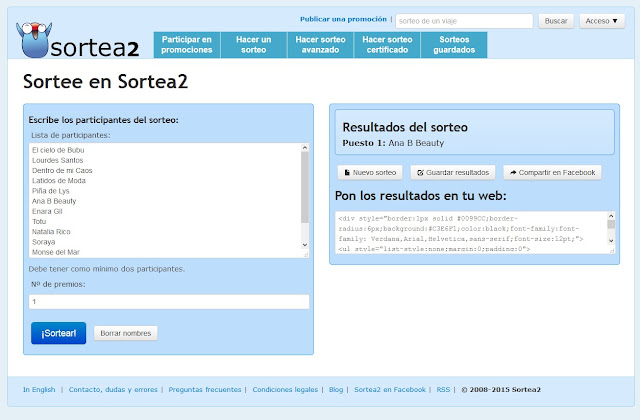
Task: Open the 'Sorteos guardados' tab
Action: pyautogui.click(x=454, y=45)
